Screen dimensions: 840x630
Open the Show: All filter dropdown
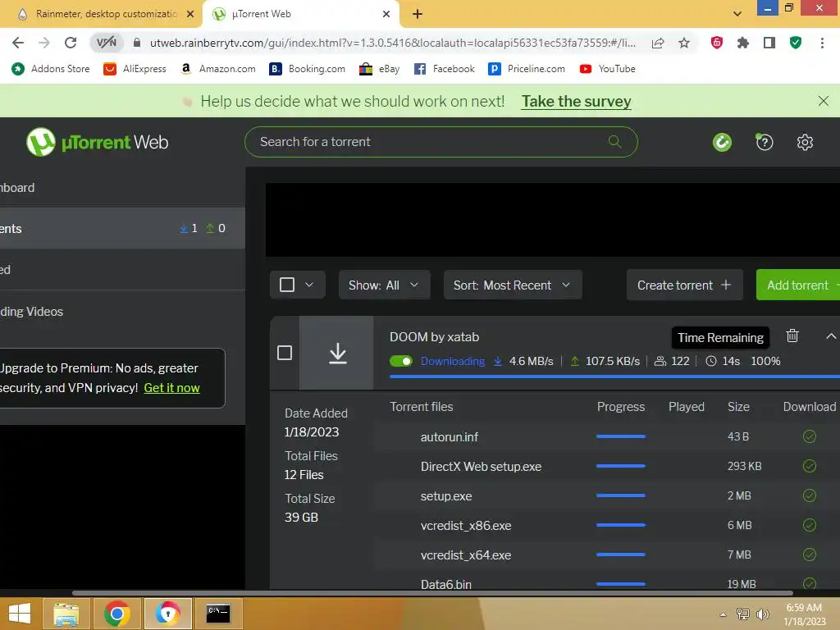[x=384, y=285]
